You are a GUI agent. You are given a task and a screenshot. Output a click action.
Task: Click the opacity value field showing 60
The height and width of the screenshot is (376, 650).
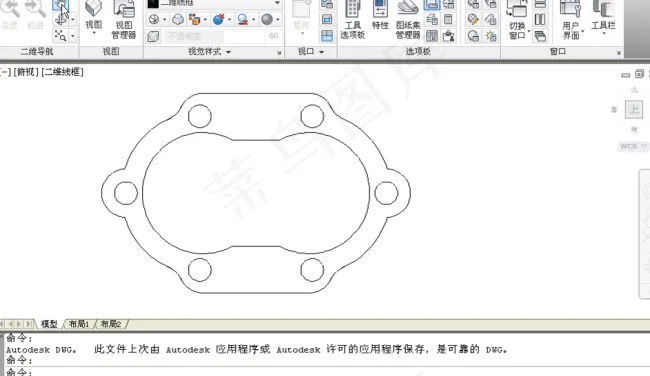[x=273, y=36]
